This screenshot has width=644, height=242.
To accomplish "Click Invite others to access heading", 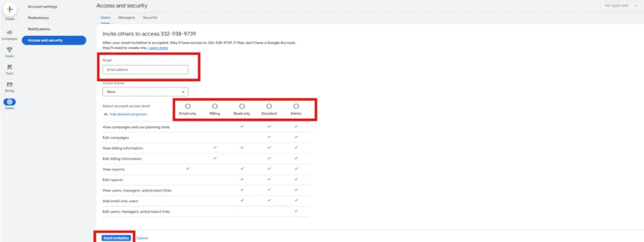I will [150, 34].
